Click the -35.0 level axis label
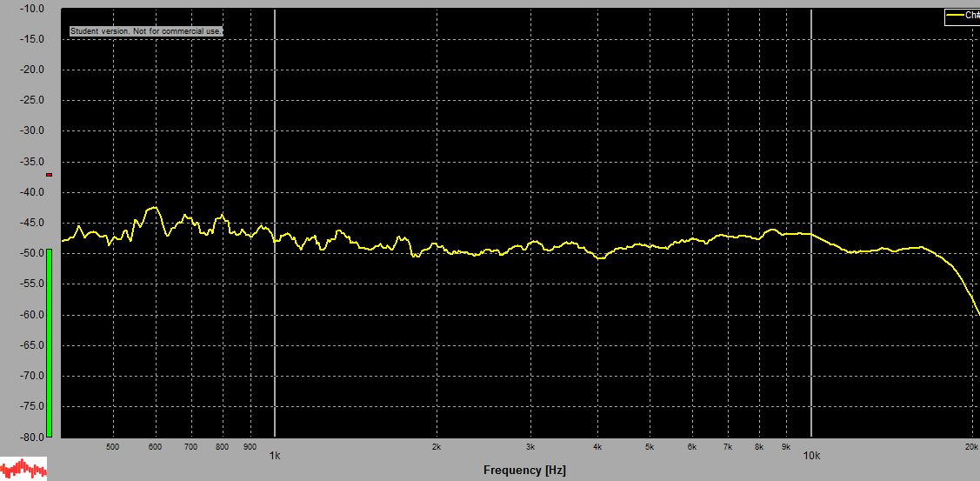The width and height of the screenshot is (980, 481). click(32, 162)
